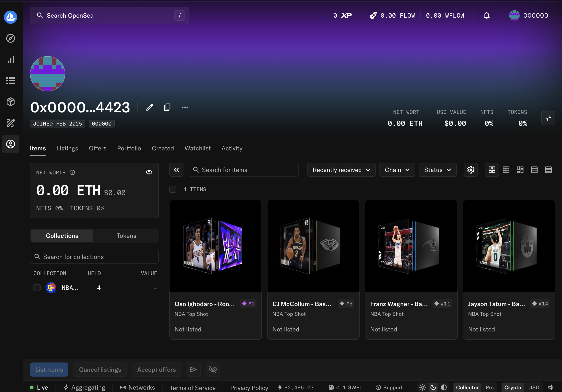The height and width of the screenshot is (392, 562).
Task: Switch to mosaic grid view
Action: point(520,170)
